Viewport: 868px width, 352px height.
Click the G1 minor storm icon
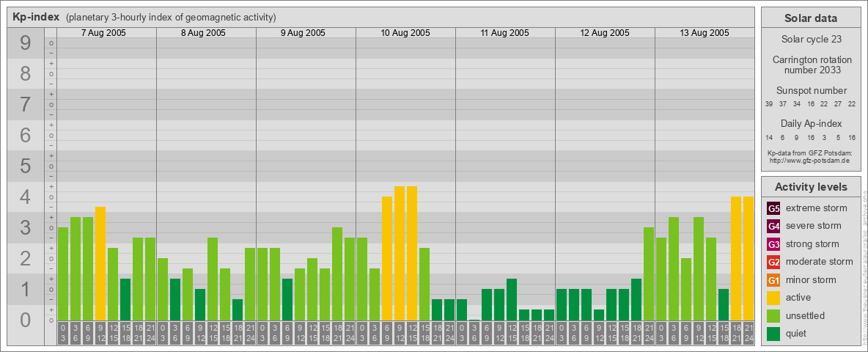coord(773,280)
